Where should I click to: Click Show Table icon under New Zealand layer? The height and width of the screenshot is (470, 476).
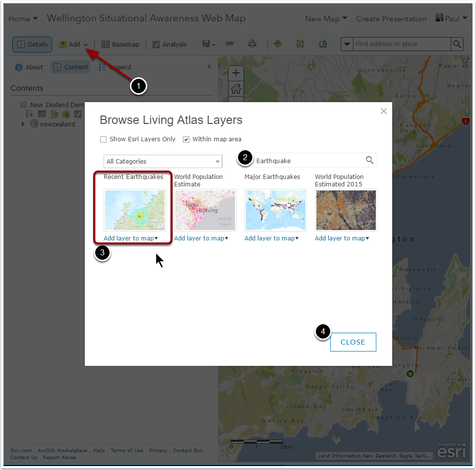42,114
